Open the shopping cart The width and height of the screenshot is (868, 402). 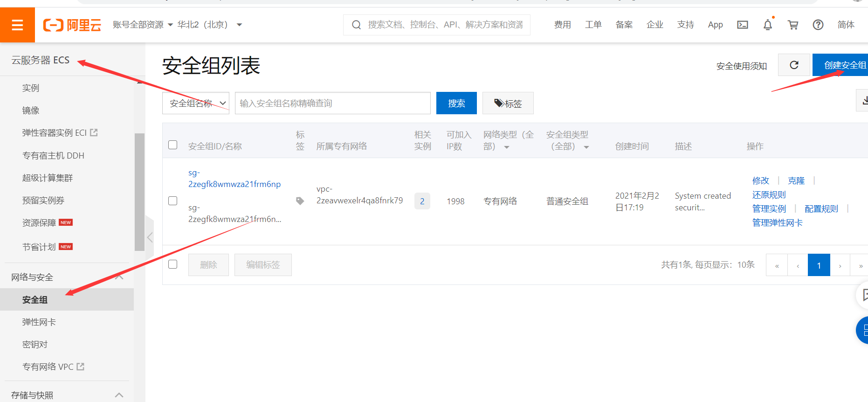point(792,25)
